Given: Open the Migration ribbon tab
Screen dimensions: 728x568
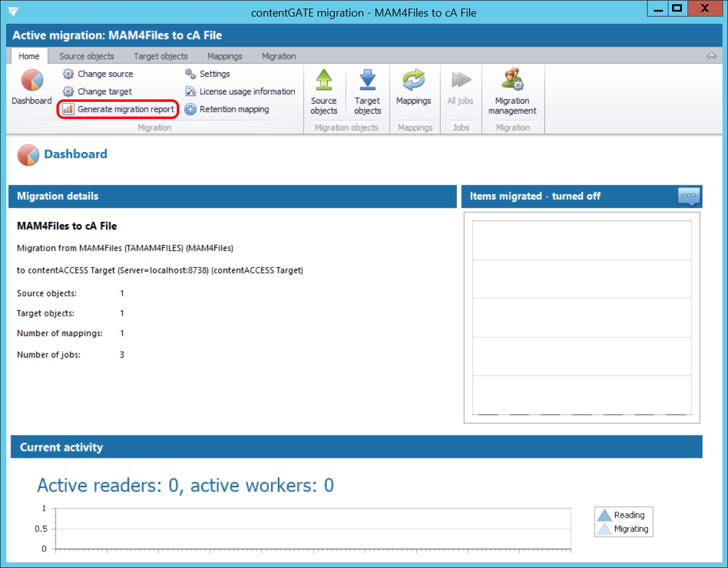Looking at the screenshot, I should (x=279, y=56).
